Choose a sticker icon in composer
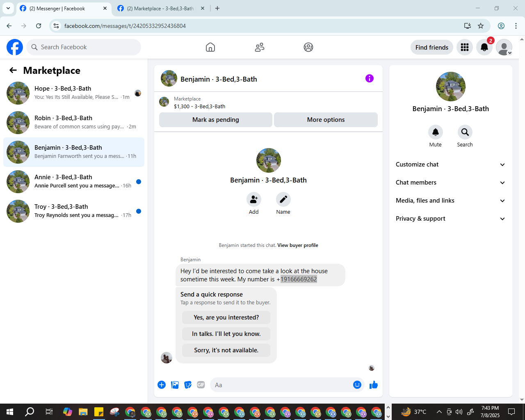Image resolution: width=525 pixels, height=420 pixels. click(x=188, y=385)
